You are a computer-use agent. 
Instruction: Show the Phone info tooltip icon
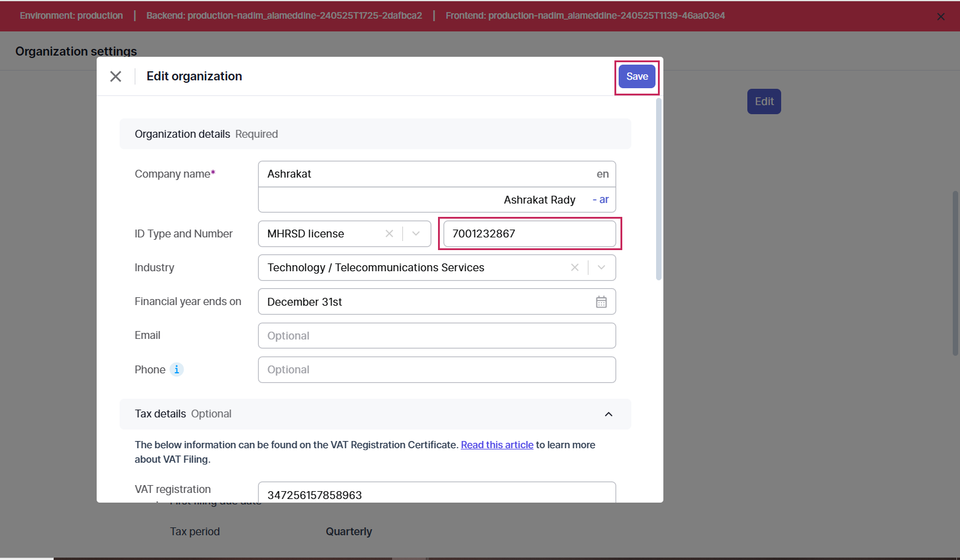[176, 369]
